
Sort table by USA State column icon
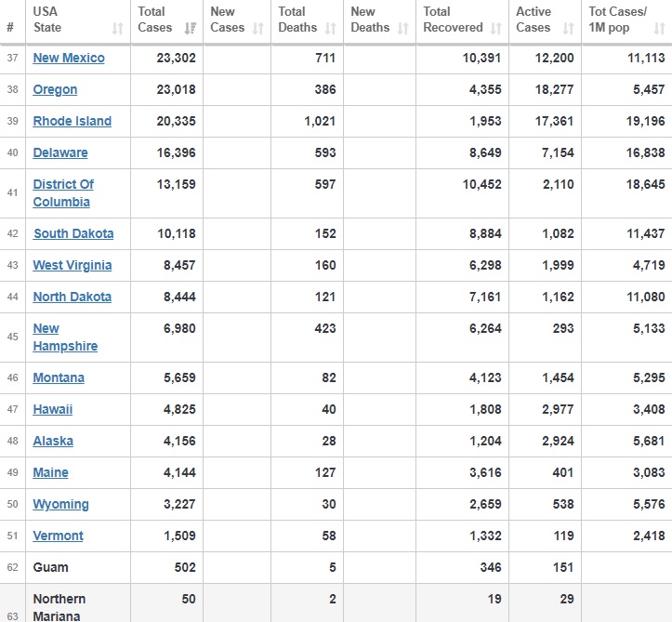tap(117, 29)
